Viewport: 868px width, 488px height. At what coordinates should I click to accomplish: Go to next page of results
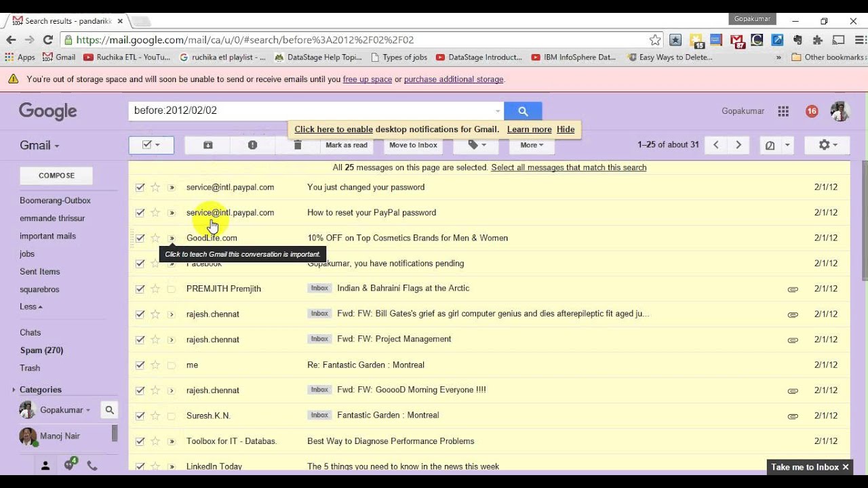pos(738,145)
